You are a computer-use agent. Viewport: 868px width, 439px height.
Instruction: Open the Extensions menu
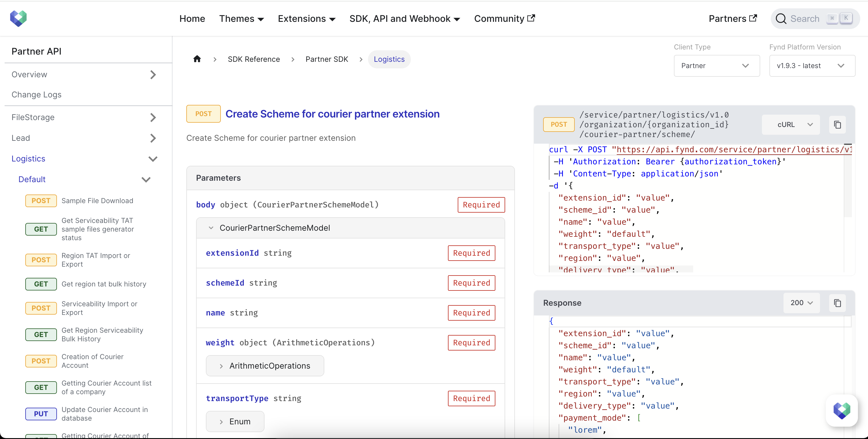[x=306, y=19]
